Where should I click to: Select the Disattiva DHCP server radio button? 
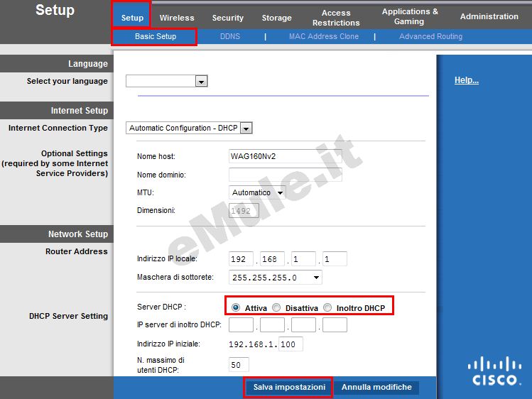pos(276,307)
